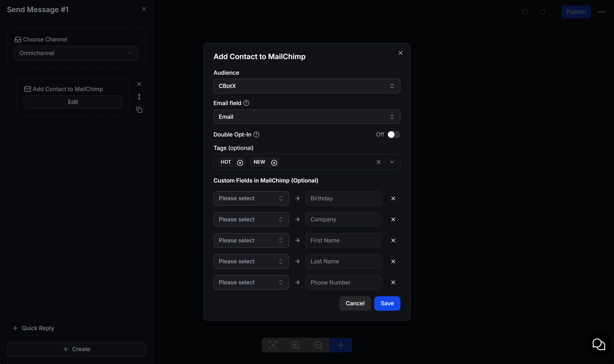Open the Audience CBotX dropdown
This screenshot has width=614, height=364.
(x=307, y=86)
